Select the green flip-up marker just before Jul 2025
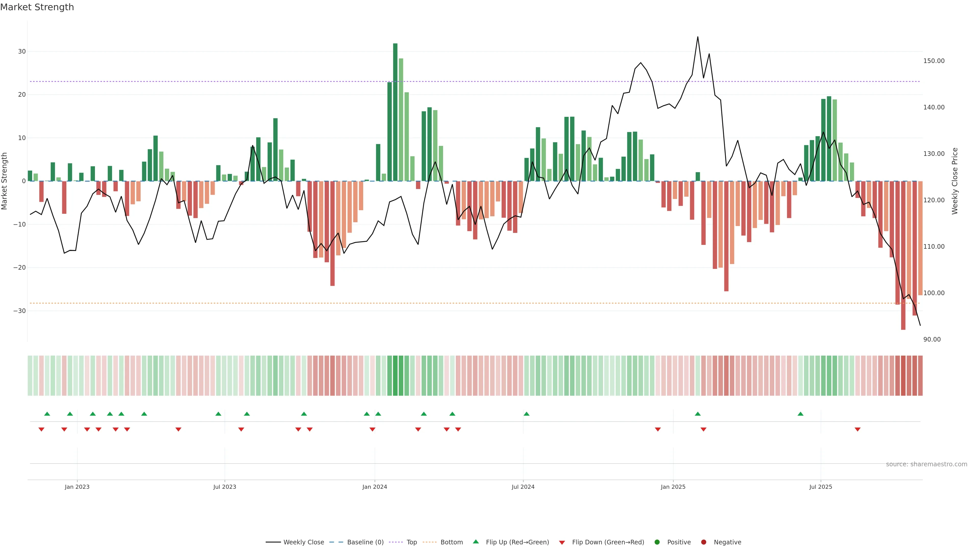The height and width of the screenshot is (551, 980). tap(800, 414)
